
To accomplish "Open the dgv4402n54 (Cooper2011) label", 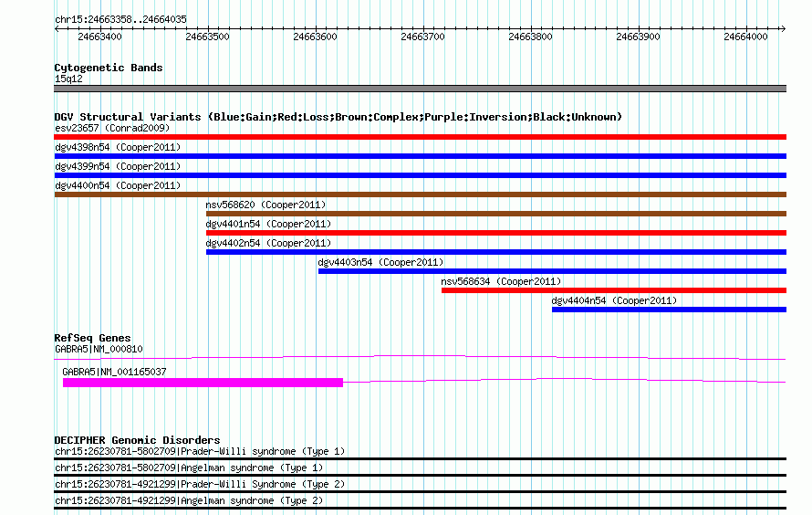I will 268,243.
